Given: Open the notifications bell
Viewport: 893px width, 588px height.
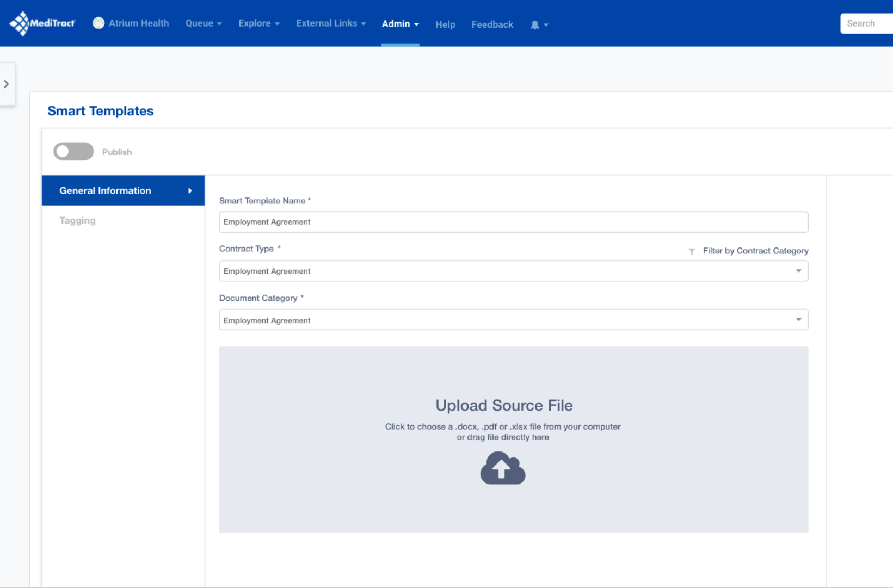Looking at the screenshot, I should (535, 24).
